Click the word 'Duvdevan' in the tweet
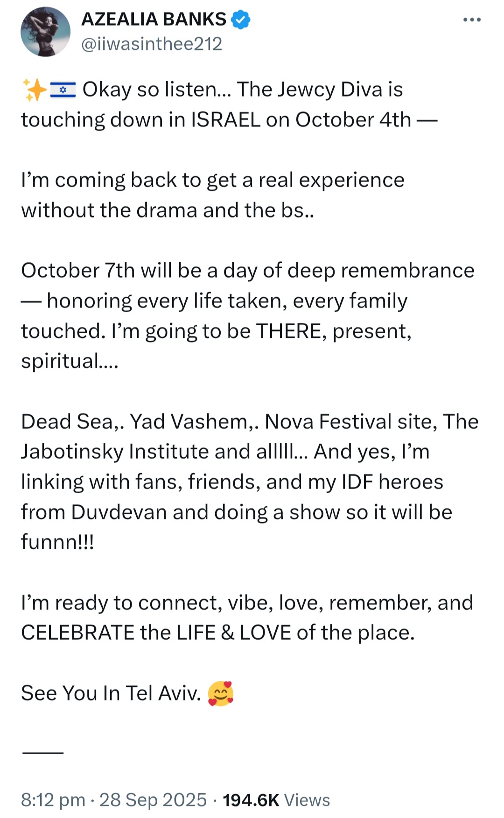 [119, 512]
